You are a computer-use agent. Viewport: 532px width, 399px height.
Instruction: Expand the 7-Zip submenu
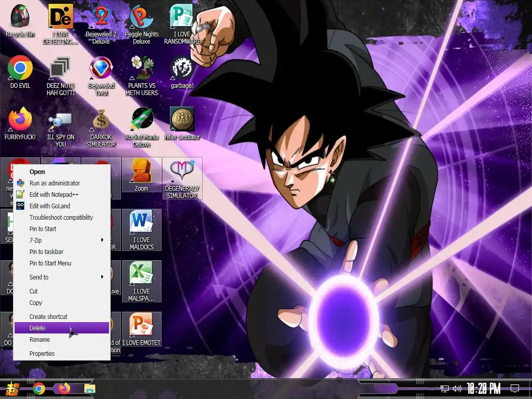[x=62, y=240]
